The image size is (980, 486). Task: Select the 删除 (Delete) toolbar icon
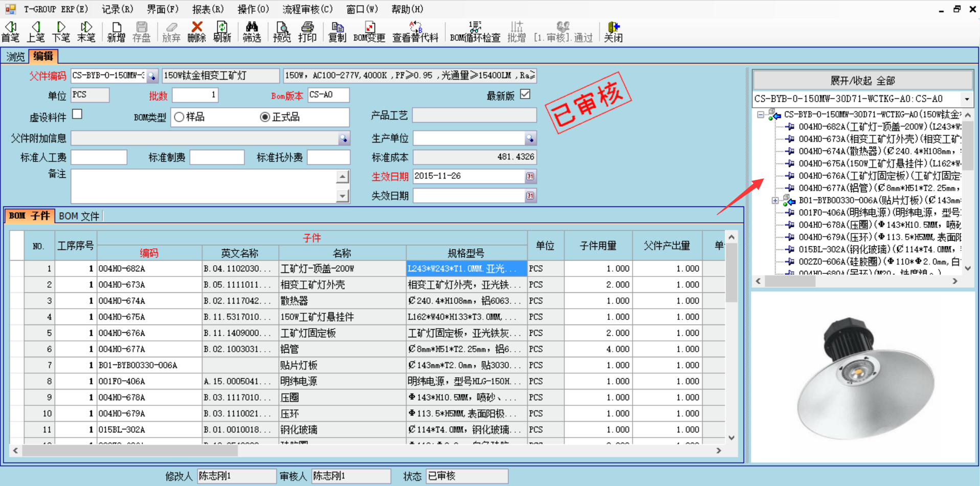click(196, 31)
